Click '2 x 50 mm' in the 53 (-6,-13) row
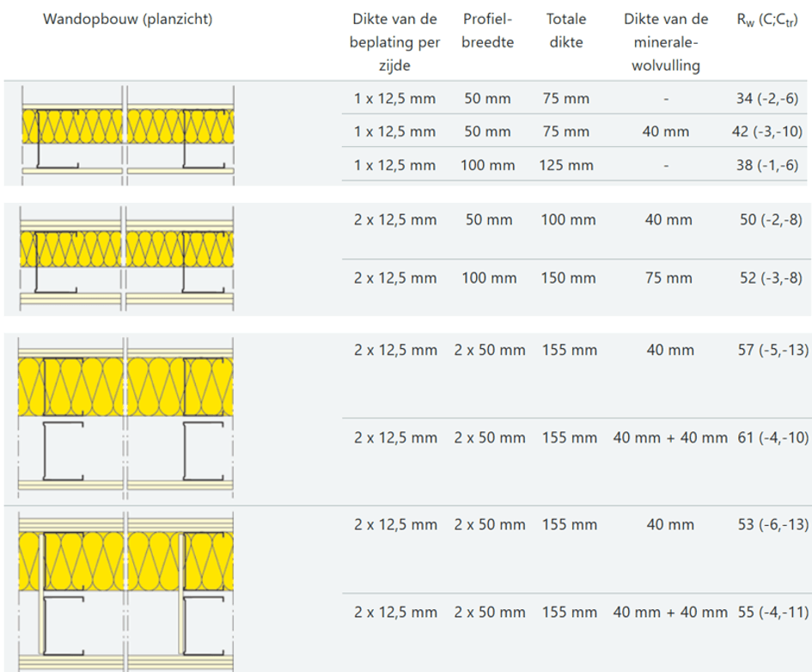Screen dimensions: 812x672 click(x=490, y=524)
